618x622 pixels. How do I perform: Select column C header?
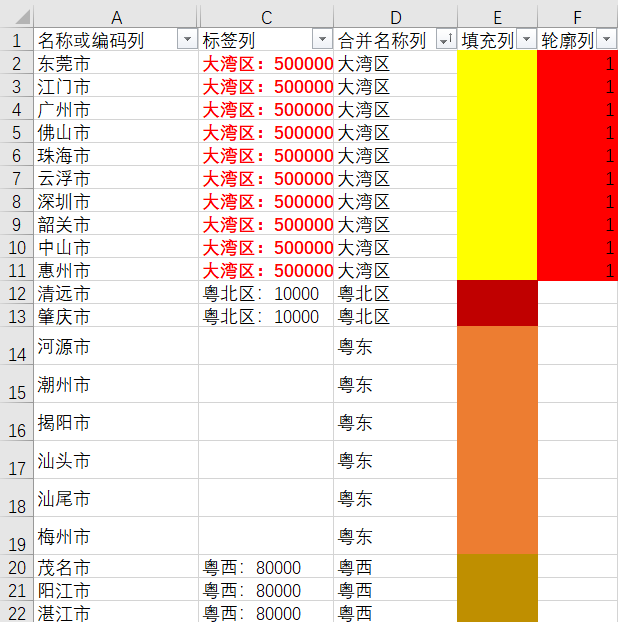click(266, 17)
